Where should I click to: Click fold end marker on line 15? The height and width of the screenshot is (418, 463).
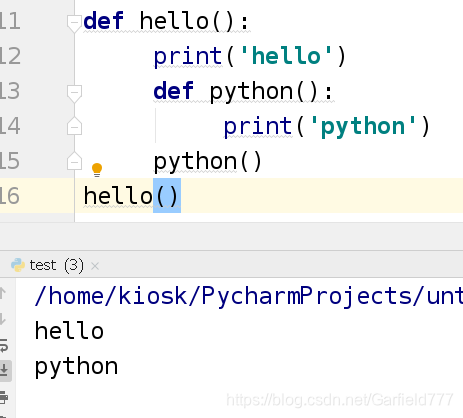(74, 161)
